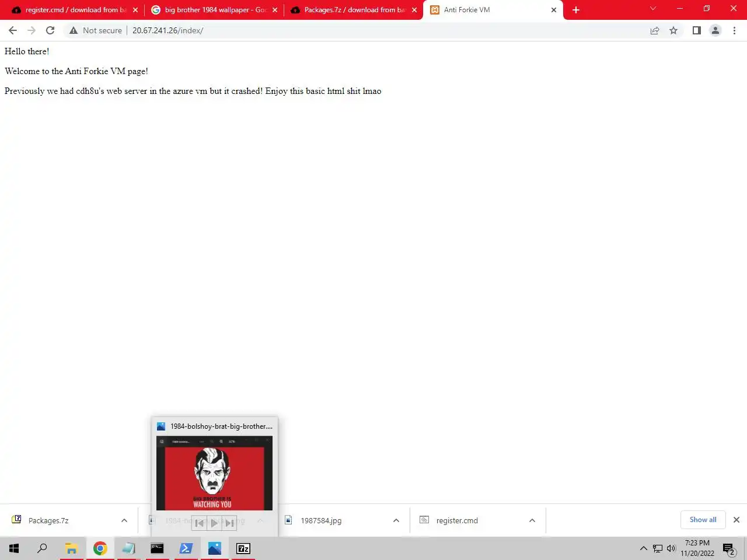Screen dimensions: 747x560
Task: Expand options for 1987584.jpg download
Action: click(x=396, y=520)
